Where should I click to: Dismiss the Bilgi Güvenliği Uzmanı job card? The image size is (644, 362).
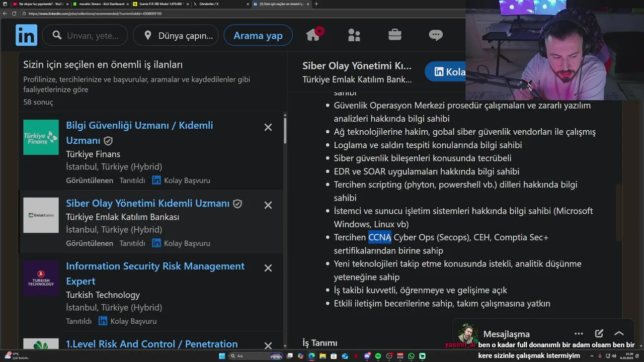click(268, 127)
